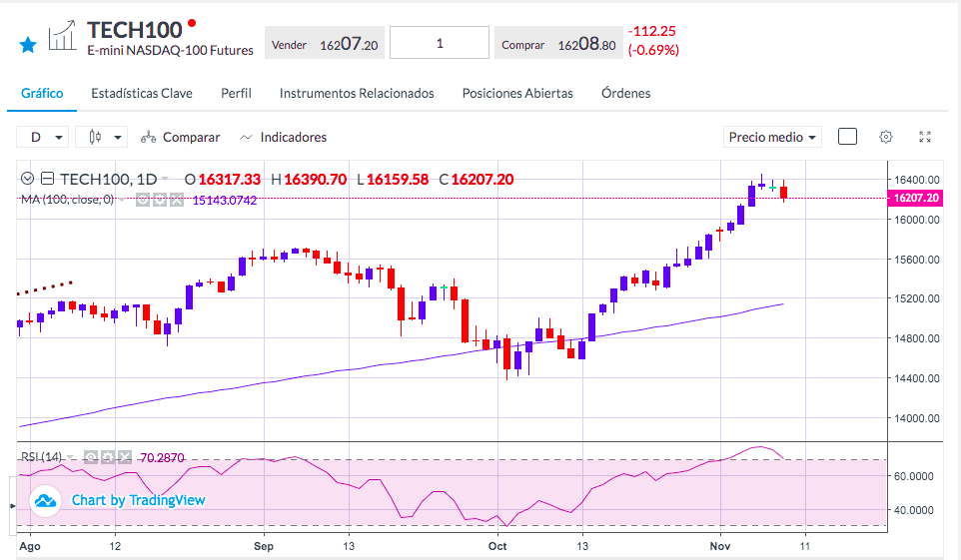The image size is (961, 560).
Task: Click the small arrow at RSI pane left edge
Action: (x=12, y=506)
